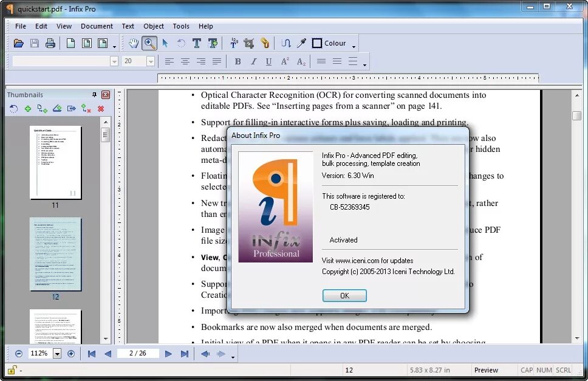Add a page with the green plus icon
This screenshot has width=588, height=381.
28,109
